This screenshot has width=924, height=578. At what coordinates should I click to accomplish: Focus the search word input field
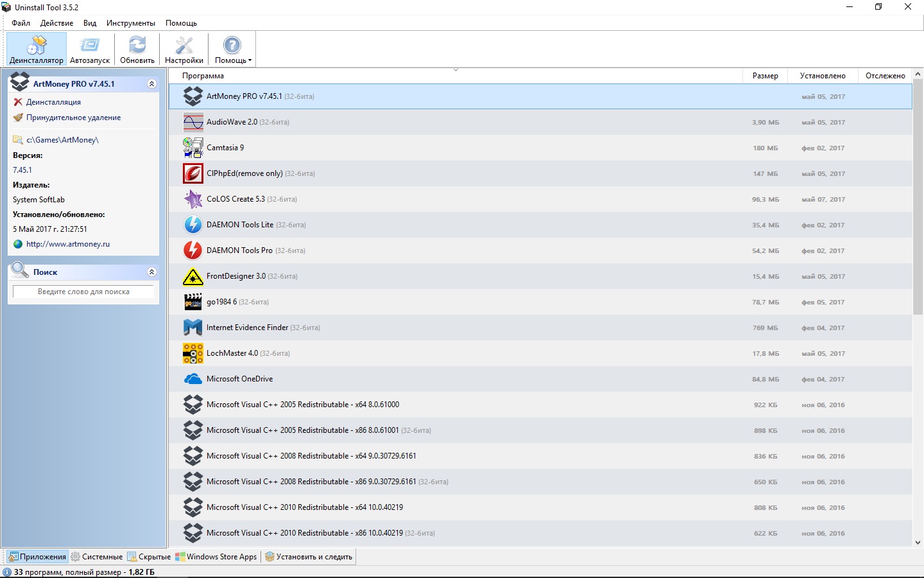(83, 292)
